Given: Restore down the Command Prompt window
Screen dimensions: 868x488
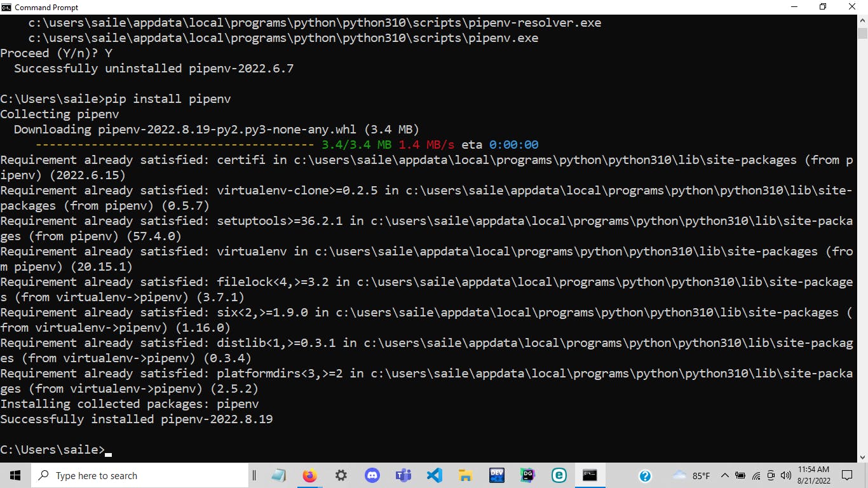Looking at the screenshot, I should [823, 7].
